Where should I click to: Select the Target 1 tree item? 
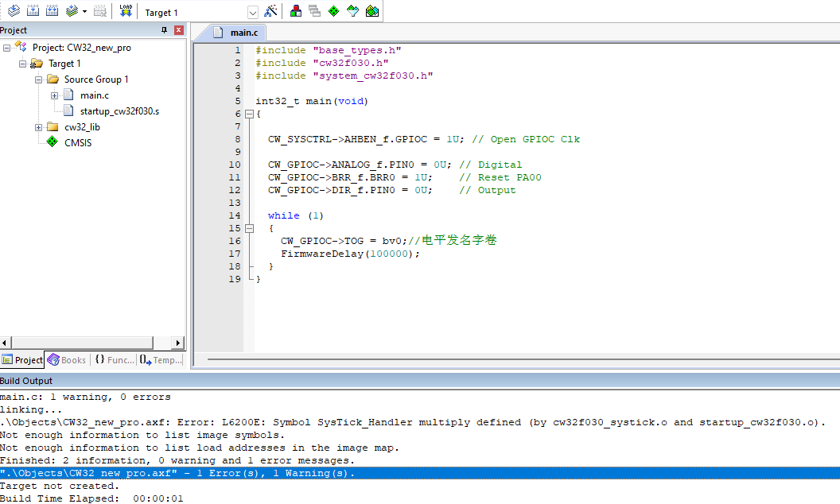point(64,64)
